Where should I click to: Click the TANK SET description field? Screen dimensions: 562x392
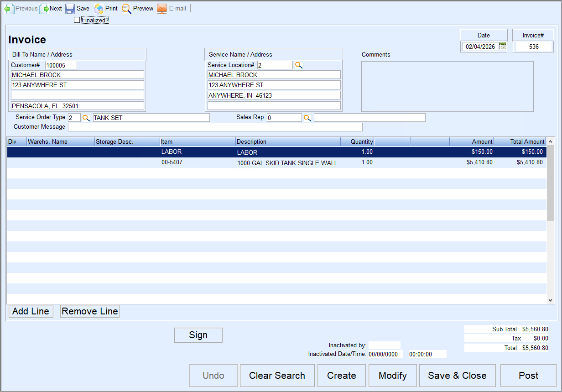[151, 118]
